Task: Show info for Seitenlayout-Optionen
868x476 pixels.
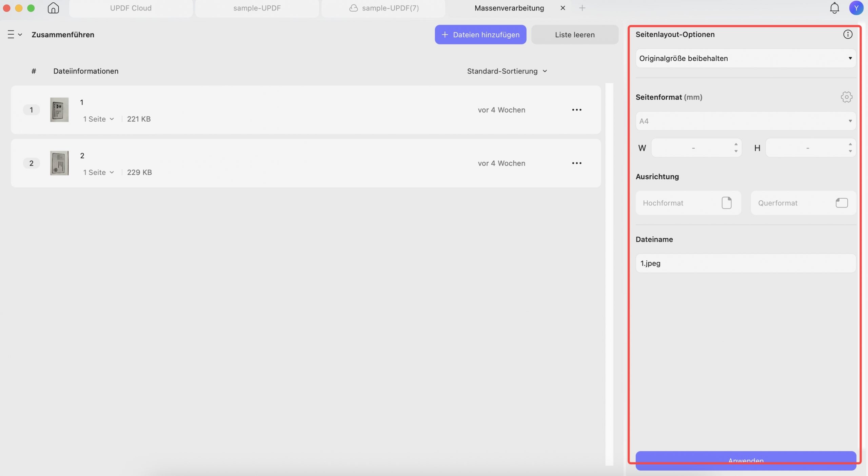Action: point(848,34)
